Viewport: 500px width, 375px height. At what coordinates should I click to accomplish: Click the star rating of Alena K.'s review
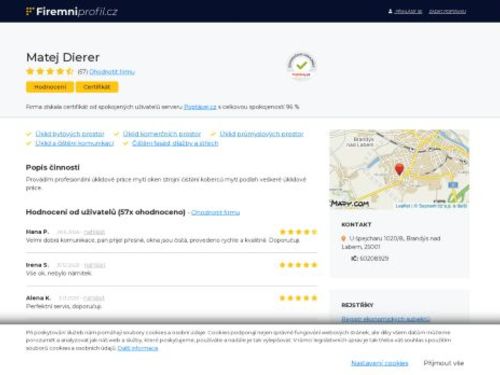(299, 298)
